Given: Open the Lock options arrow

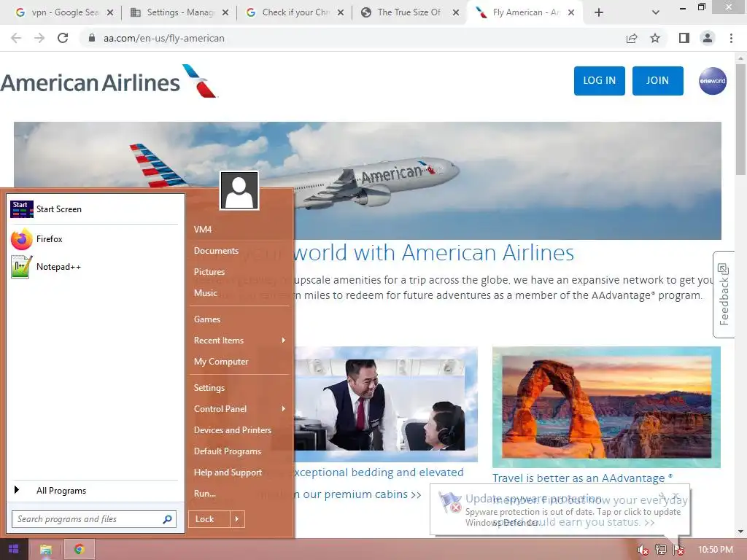Looking at the screenshot, I should tap(237, 519).
